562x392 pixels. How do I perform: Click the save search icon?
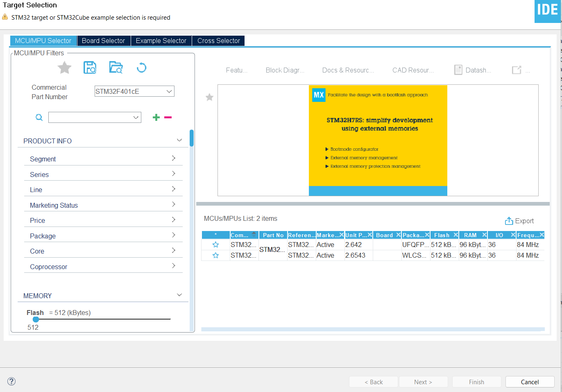click(90, 68)
